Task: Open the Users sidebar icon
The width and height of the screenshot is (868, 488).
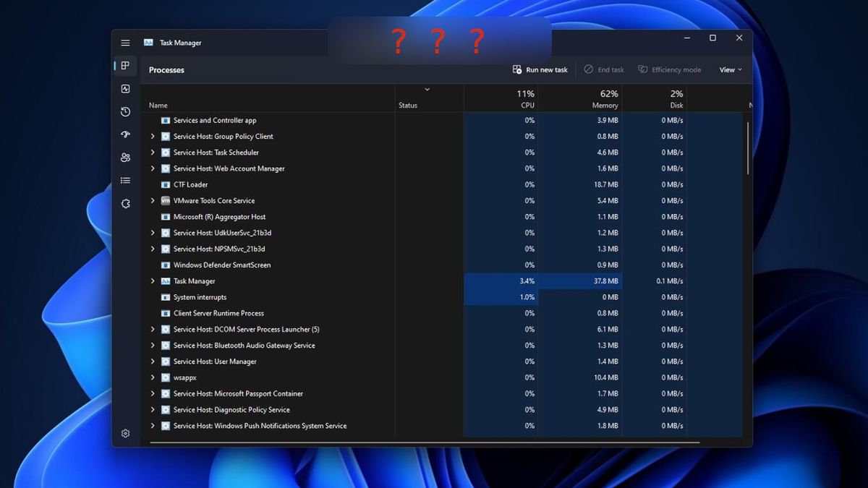Action: click(x=125, y=158)
